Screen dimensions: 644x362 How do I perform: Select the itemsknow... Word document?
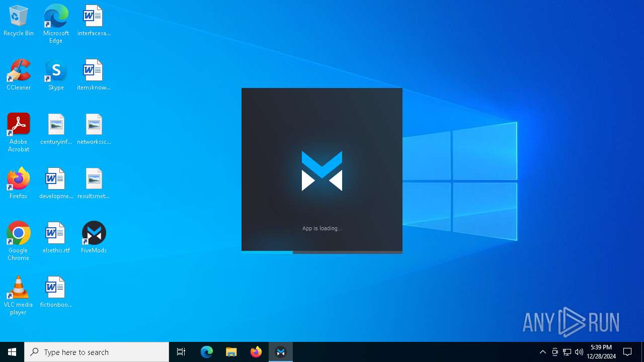(94, 75)
